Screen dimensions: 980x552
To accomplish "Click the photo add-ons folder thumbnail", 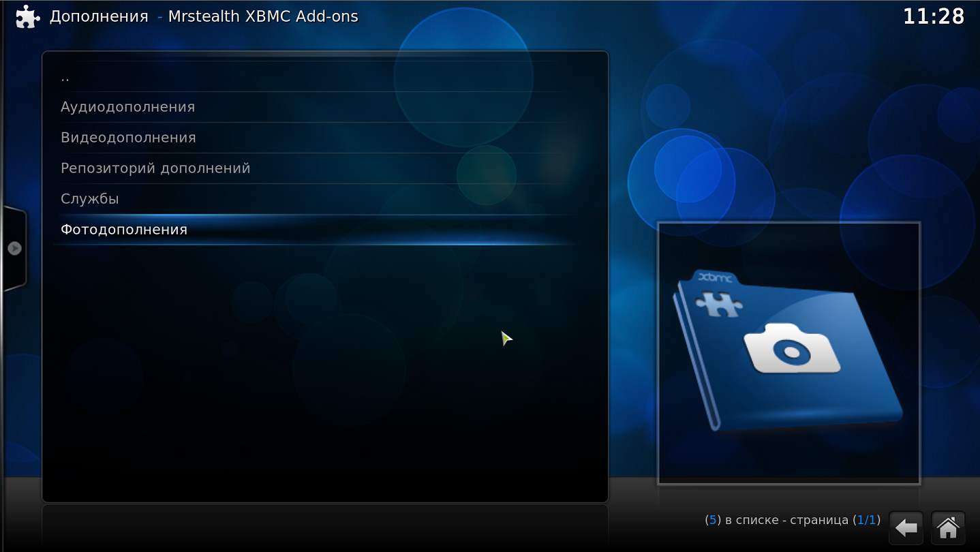I will [x=788, y=353].
